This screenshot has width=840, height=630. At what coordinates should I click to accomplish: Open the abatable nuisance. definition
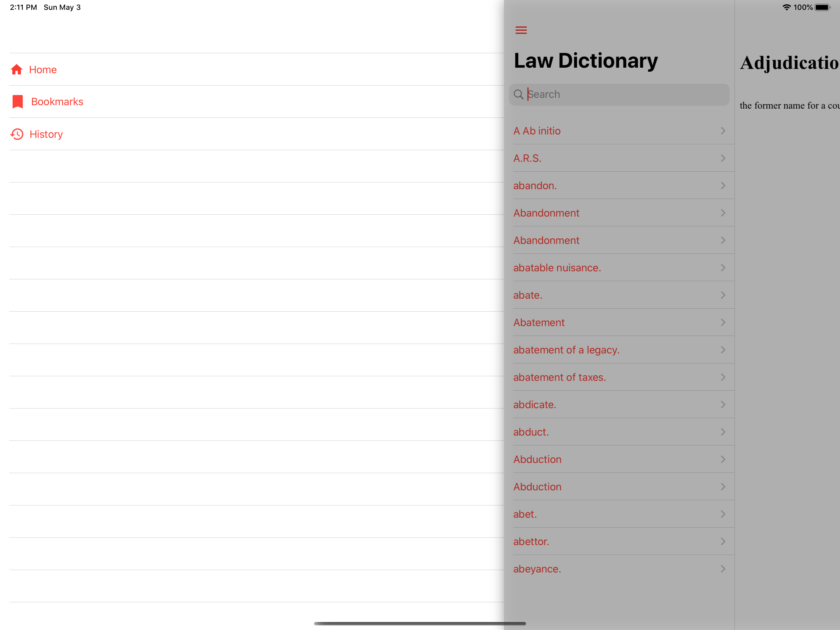pyautogui.click(x=557, y=268)
